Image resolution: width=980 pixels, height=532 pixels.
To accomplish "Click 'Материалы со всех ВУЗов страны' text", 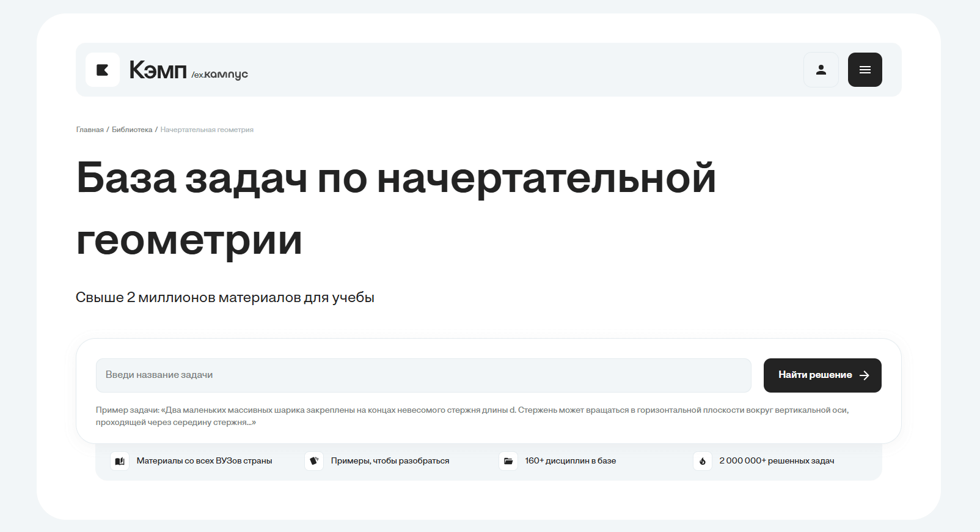I will (204, 461).
